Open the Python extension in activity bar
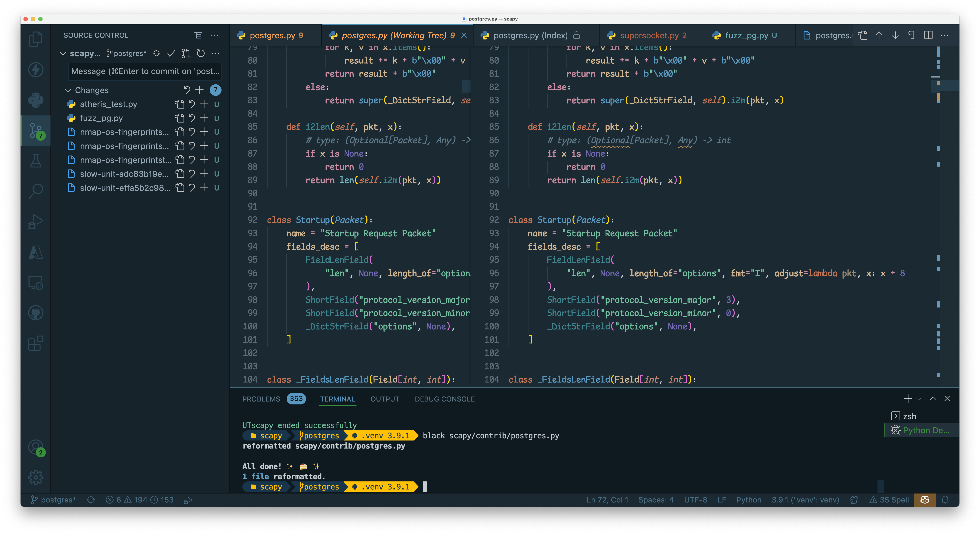The width and height of the screenshot is (980, 534). (35, 100)
